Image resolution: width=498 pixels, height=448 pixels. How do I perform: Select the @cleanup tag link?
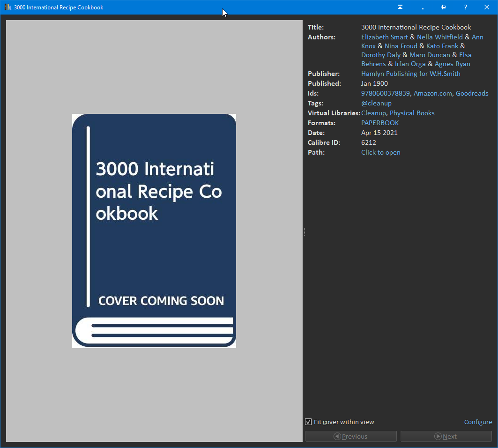(376, 103)
